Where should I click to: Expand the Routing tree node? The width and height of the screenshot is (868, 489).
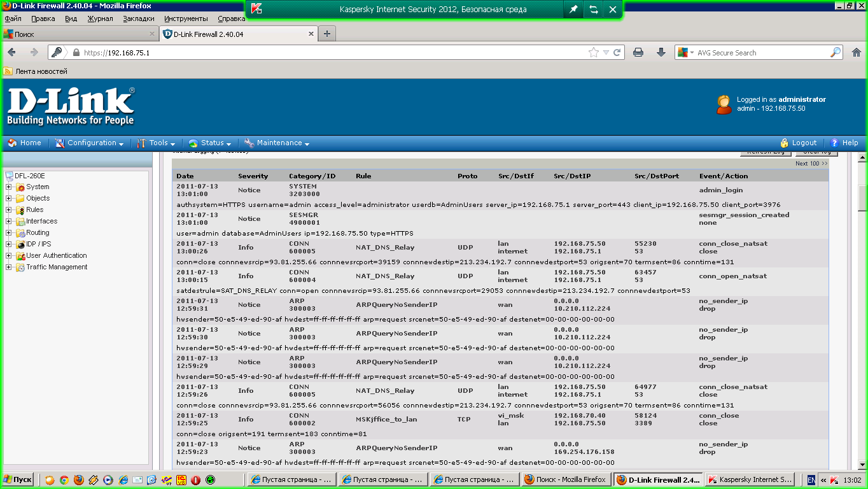coord(9,233)
